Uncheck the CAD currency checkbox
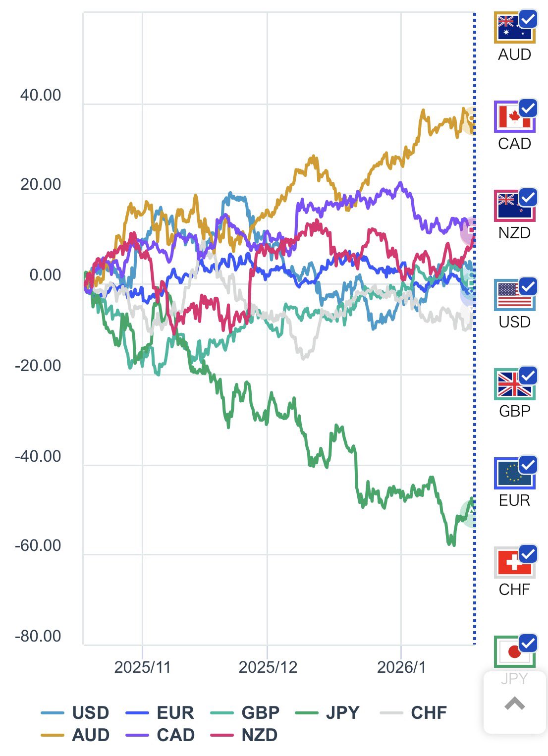This screenshot has height=756, width=548. (x=528, y=108)
